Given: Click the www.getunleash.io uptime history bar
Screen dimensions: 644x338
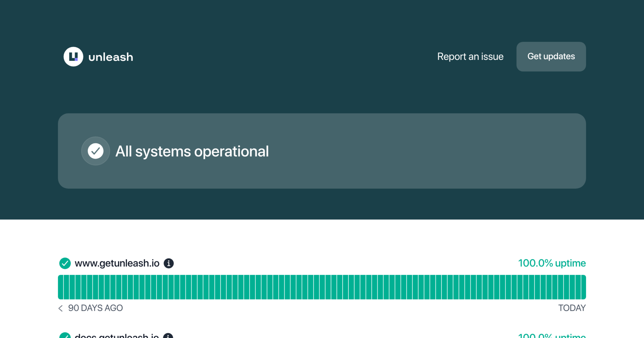Looking at the screenshot, I should (x=322, y=287).
